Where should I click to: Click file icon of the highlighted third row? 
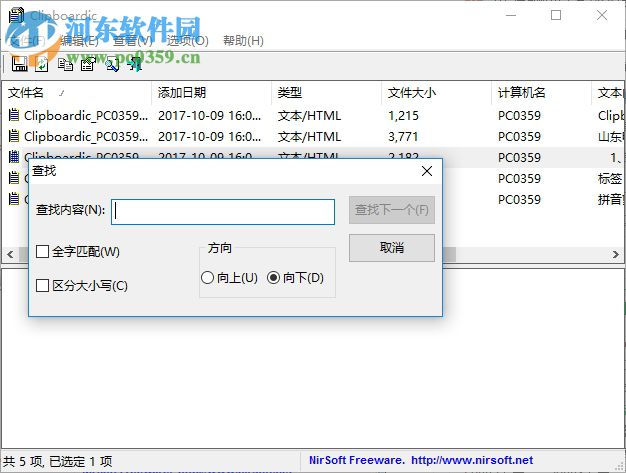coord(14,156)
